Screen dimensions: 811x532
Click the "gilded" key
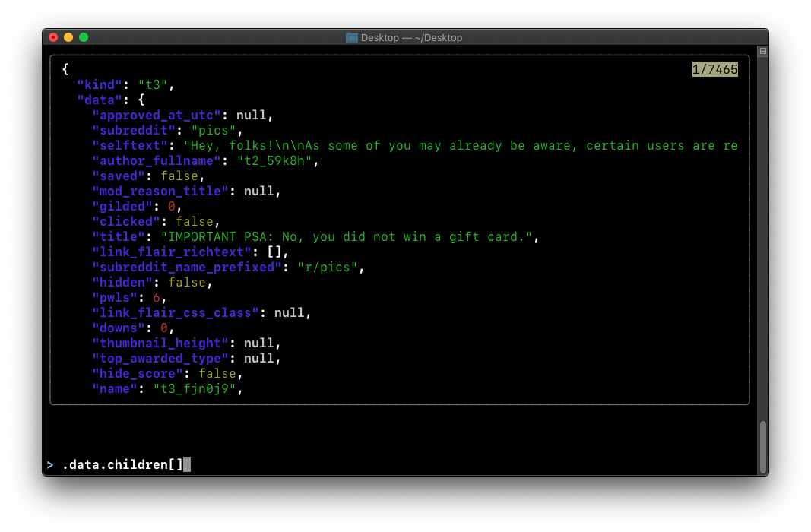122,206
